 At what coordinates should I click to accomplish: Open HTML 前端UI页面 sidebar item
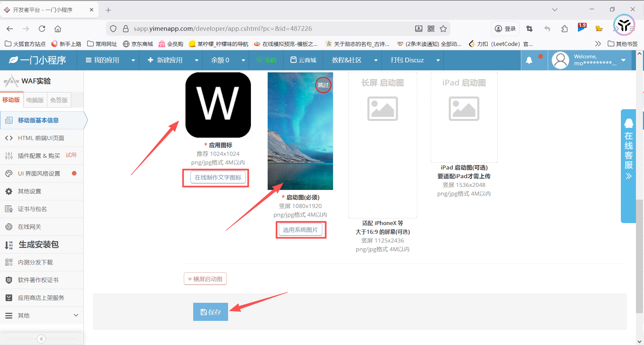point(42,138)
